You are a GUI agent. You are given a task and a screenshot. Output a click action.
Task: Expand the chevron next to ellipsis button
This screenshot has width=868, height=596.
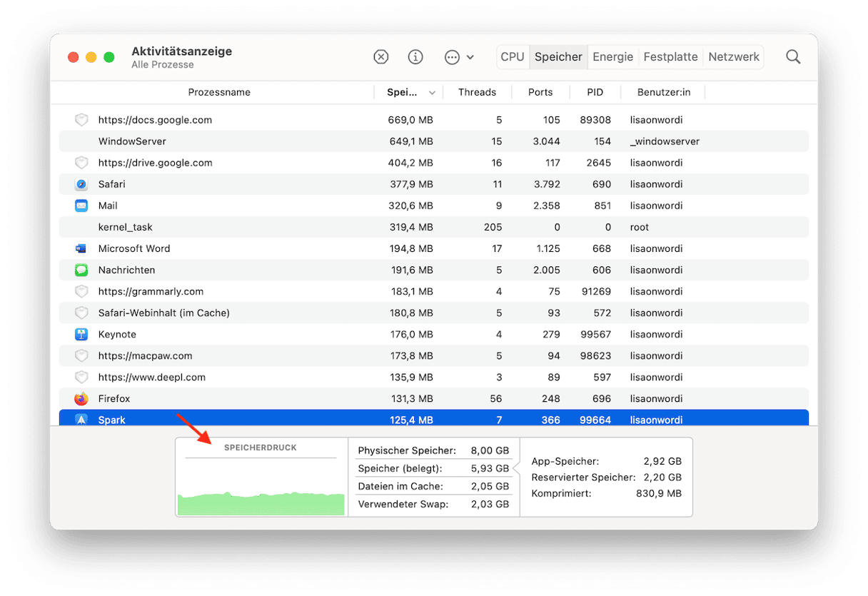470,57
